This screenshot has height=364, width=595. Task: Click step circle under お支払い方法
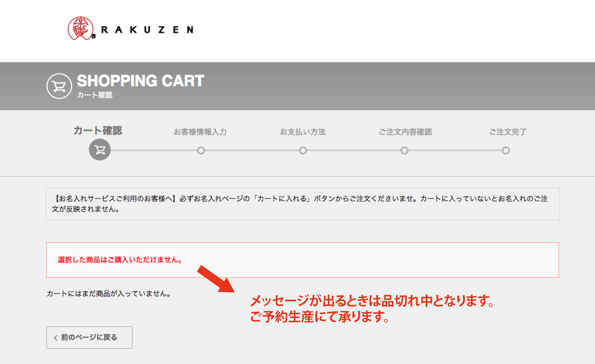click(x=303, y=151)
